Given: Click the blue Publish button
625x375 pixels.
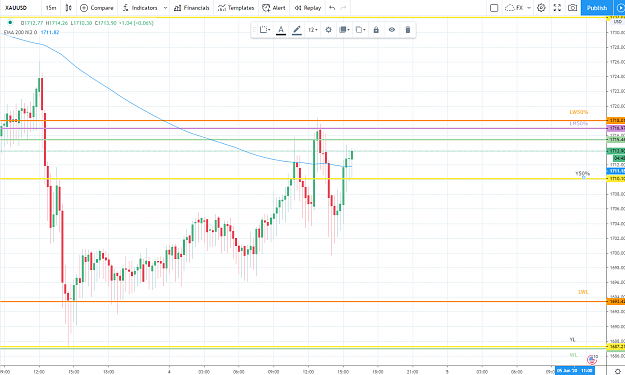Looking at the screenshot, I should [x=597, y=8].
